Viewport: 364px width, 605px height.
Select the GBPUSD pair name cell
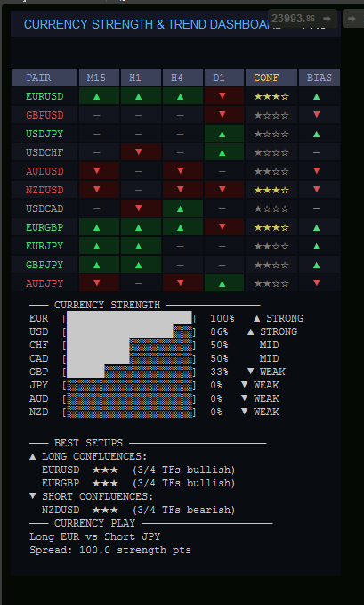44,115
